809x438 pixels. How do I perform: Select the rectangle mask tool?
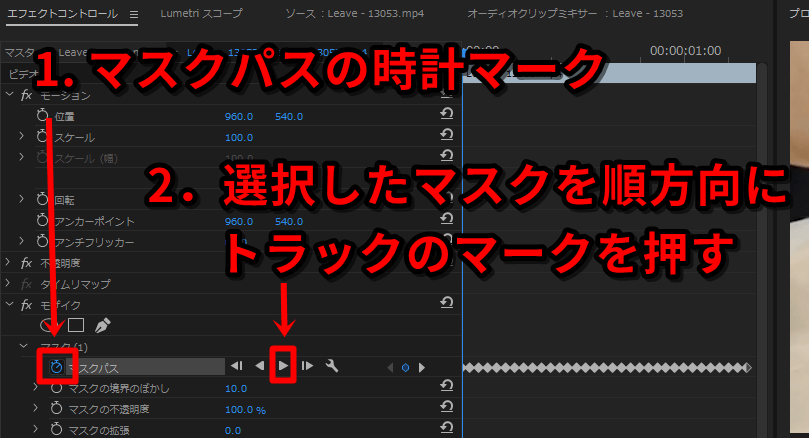76,325
